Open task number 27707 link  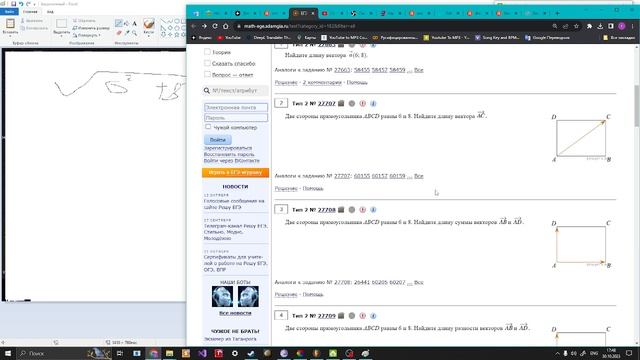[x=327, y=104]
